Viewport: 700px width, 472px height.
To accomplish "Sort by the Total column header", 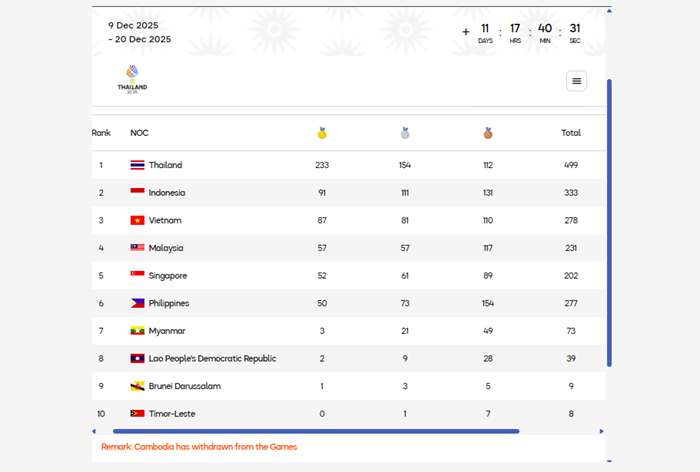I will tap(571, 133).
